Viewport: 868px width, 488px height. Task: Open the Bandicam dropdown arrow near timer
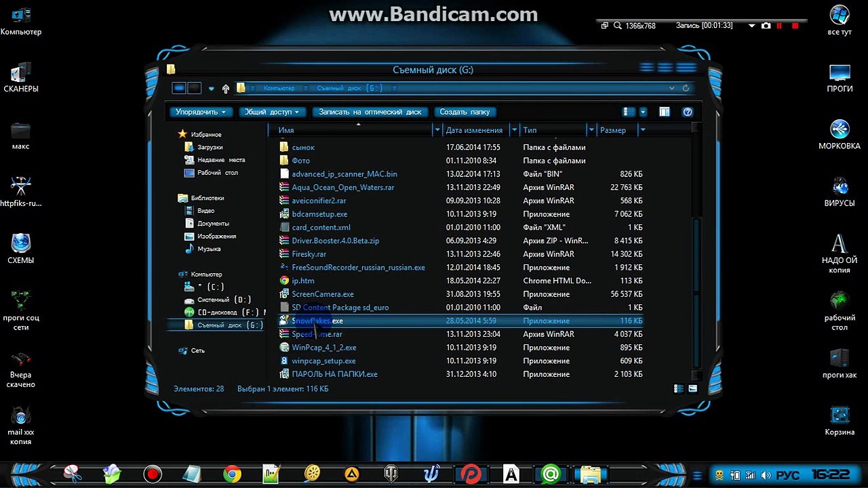coord(751,25)
